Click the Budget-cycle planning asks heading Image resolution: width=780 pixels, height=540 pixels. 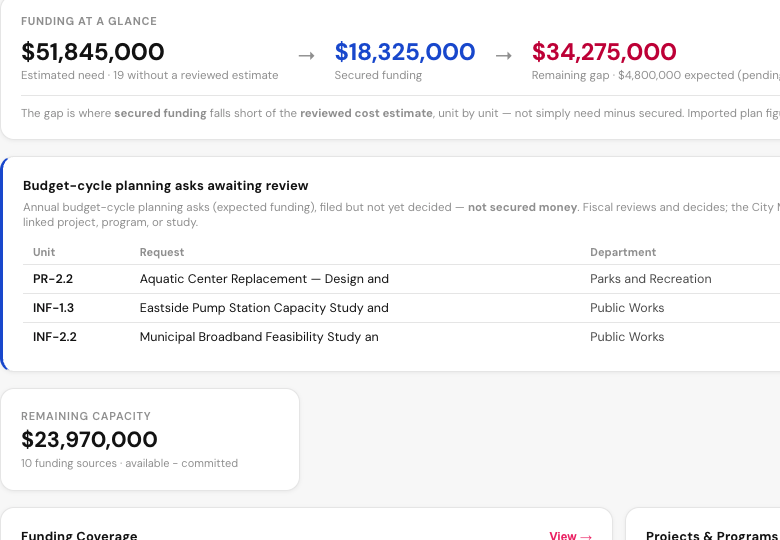point(166,185)
